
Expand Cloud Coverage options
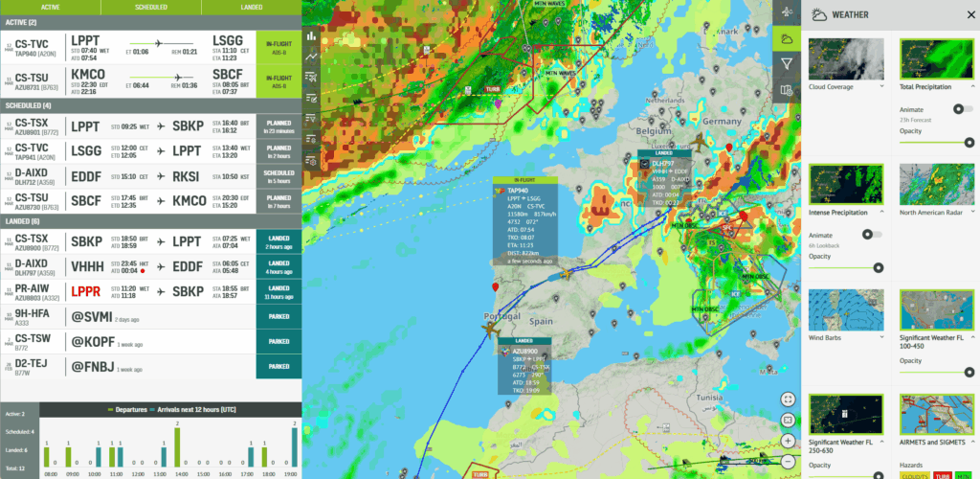(x=881, y=86)
